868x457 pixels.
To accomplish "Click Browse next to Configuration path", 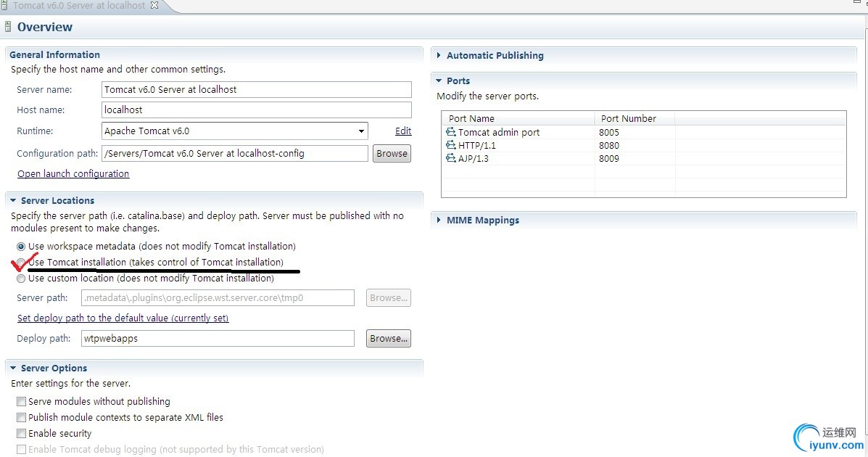I will point(392,154).
